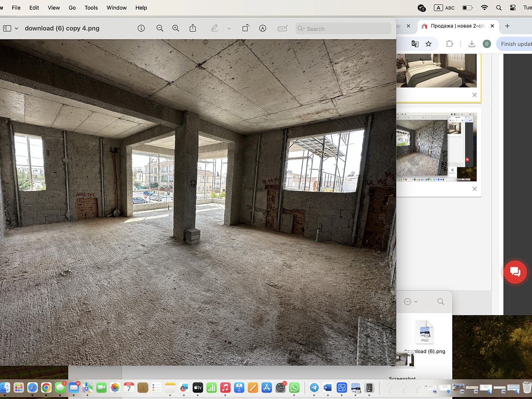Image resolution: width=532 pixels, height=399 pixels.
Task: Click the Preview Search field
Action: pyautogui.click(x=344, y=28)
